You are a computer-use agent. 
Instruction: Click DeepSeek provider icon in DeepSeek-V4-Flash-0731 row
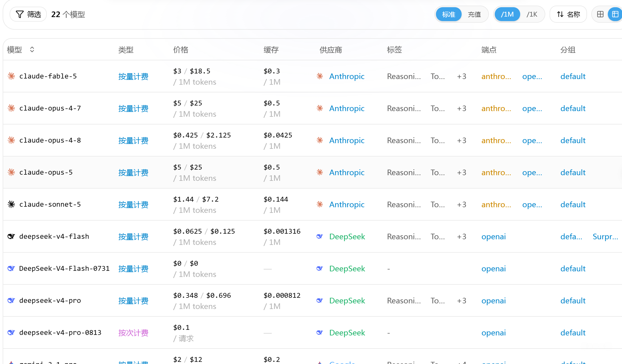(320, 268)
